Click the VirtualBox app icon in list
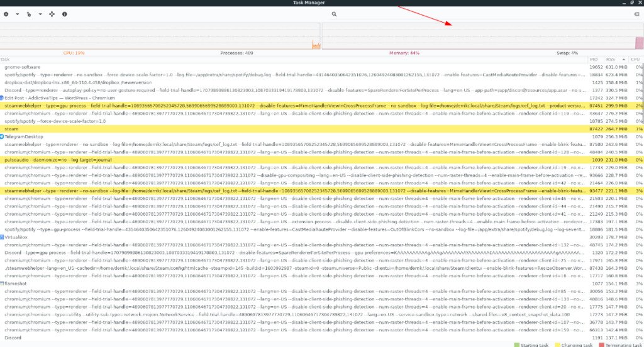The image size is (644, 347). coord(2,238)
